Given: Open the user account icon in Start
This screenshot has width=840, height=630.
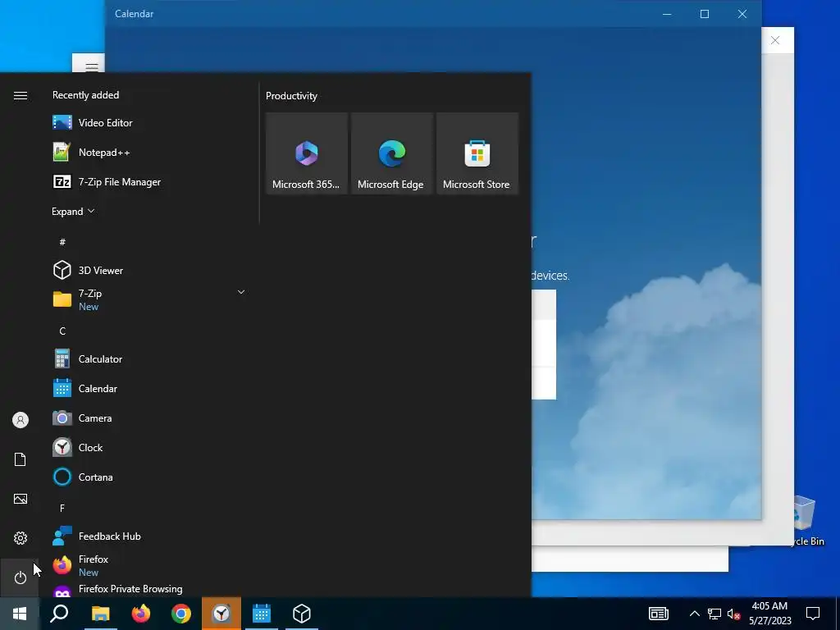Looking at the screenshot, I should click(21, 420).
